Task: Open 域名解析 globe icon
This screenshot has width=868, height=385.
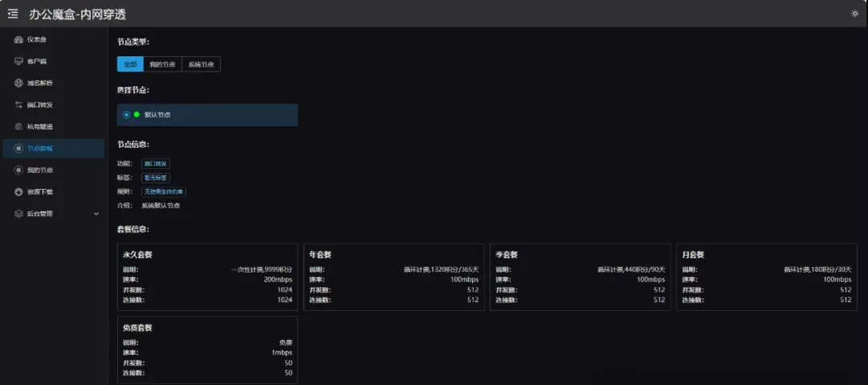Action: 18,83
